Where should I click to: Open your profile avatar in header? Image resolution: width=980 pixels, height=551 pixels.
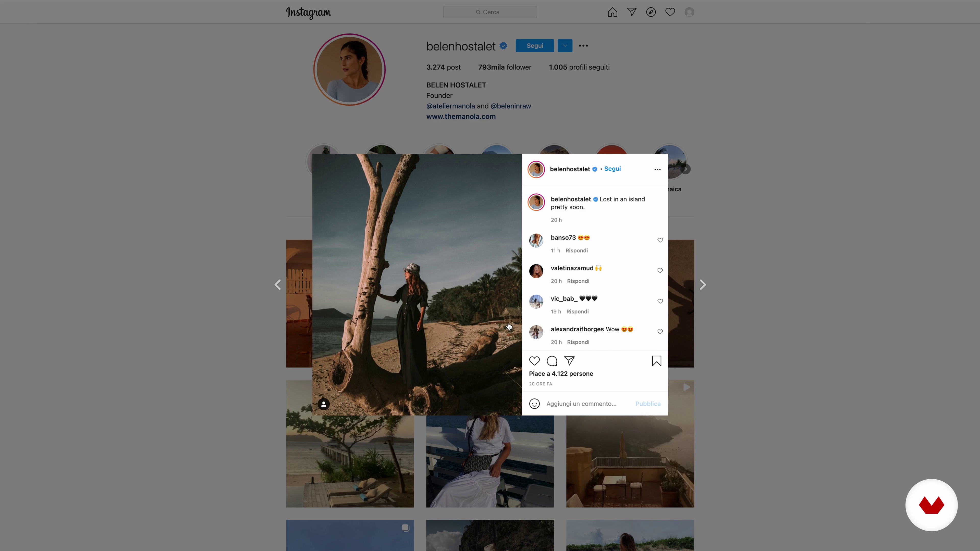[689, 12]
